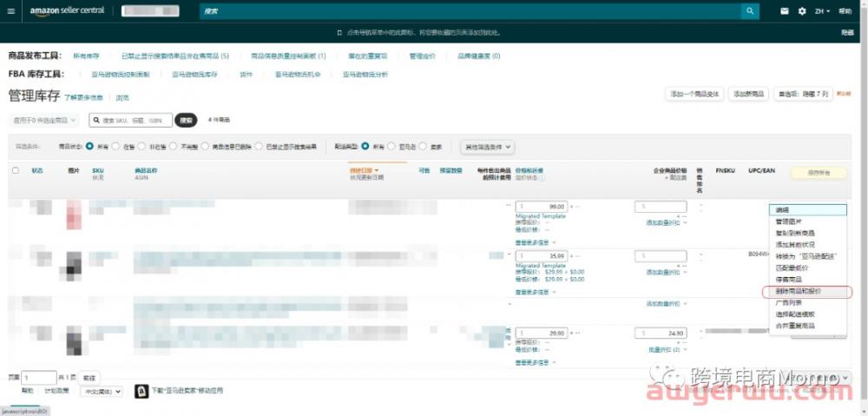Screen dimensions: 868x416
Task: Click the 前往 page button
Action: [89, 378]
